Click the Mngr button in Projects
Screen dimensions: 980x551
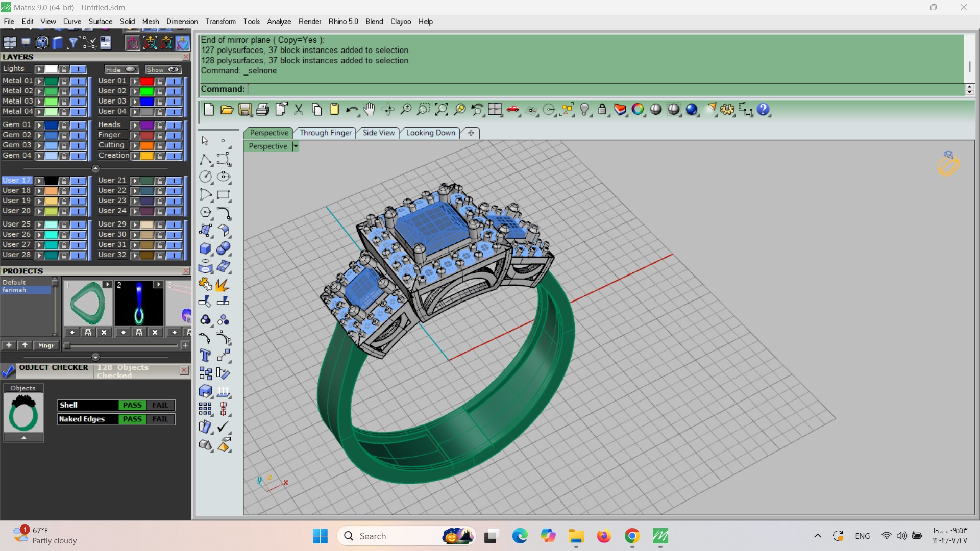pyautogui.click(x=46, y=345)
